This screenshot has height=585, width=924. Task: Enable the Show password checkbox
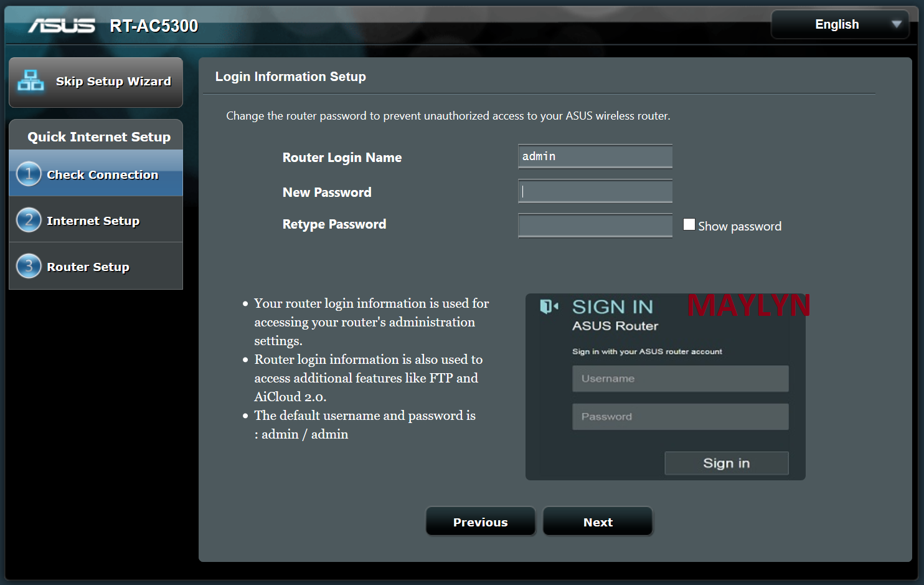click(689, 225)
